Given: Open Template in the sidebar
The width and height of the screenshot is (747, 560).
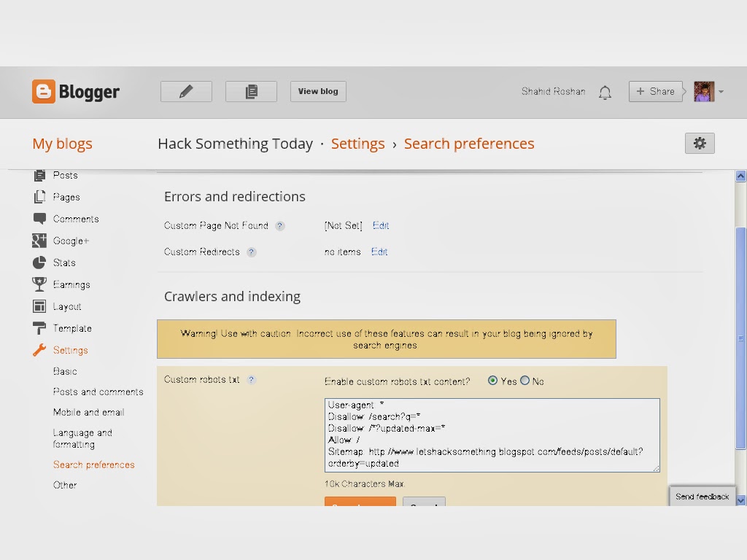Looking at the screenshot, I should pos(72,329).
